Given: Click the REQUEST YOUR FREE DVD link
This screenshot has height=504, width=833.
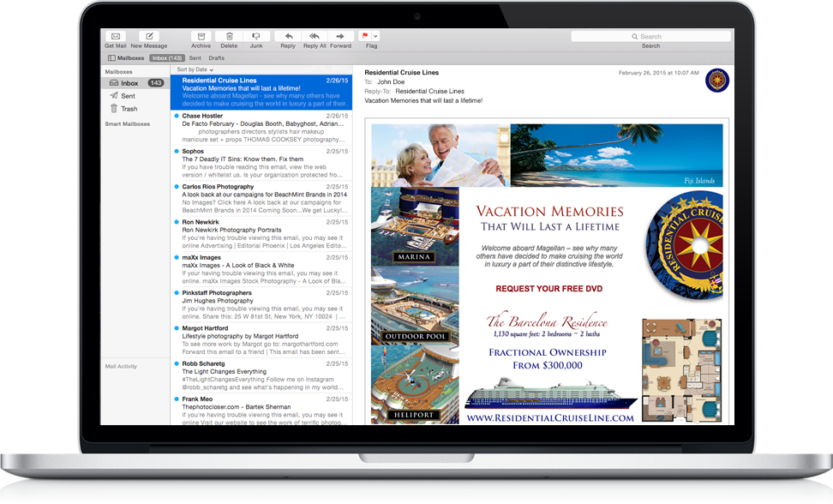Looking at the screenshot, I should click(x=548, y=289).
